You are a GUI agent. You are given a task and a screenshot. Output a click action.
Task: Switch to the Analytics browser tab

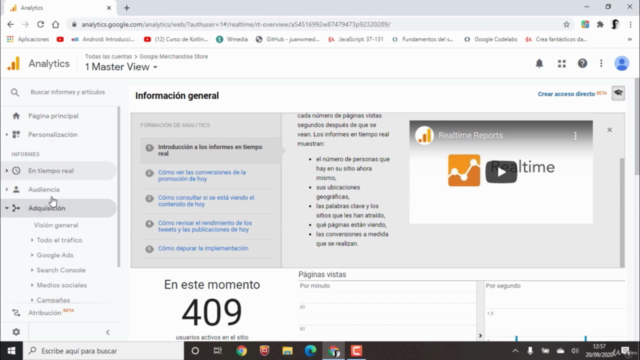pos(59,8)
